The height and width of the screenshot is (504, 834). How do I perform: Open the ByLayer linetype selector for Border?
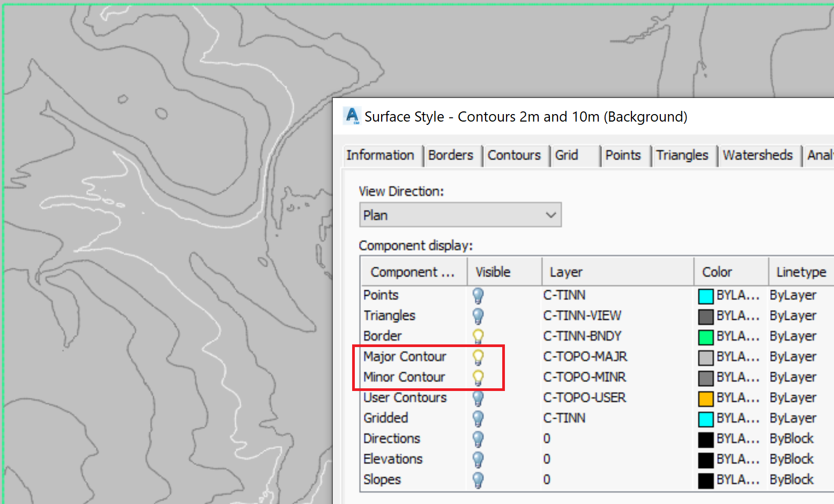(x=793, y=336)
